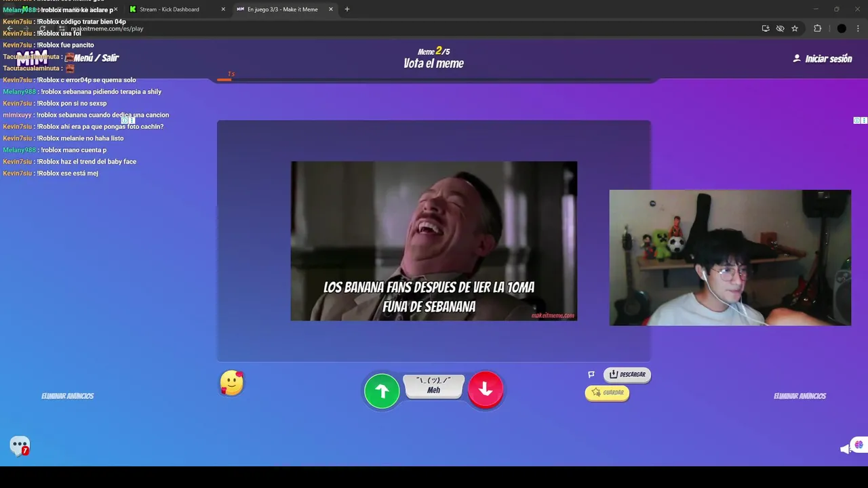Image resolution: width=868 pixels, height=488 pixels.
Task: Upvote the meme with the green arrow
Action: [382, 391]
